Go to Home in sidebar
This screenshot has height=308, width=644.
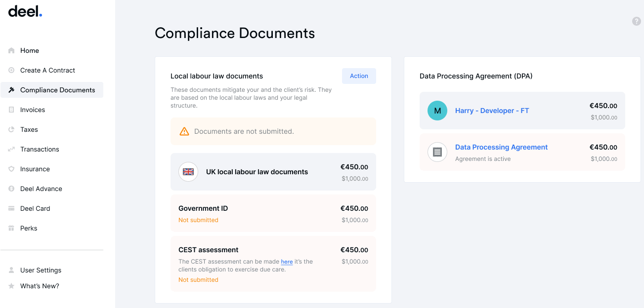(52, 50)
